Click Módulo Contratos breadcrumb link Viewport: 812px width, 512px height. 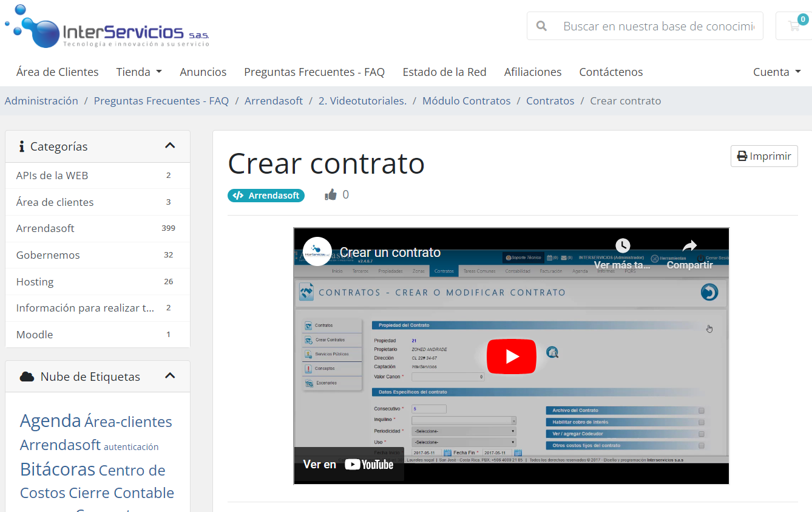coord(467,101)
